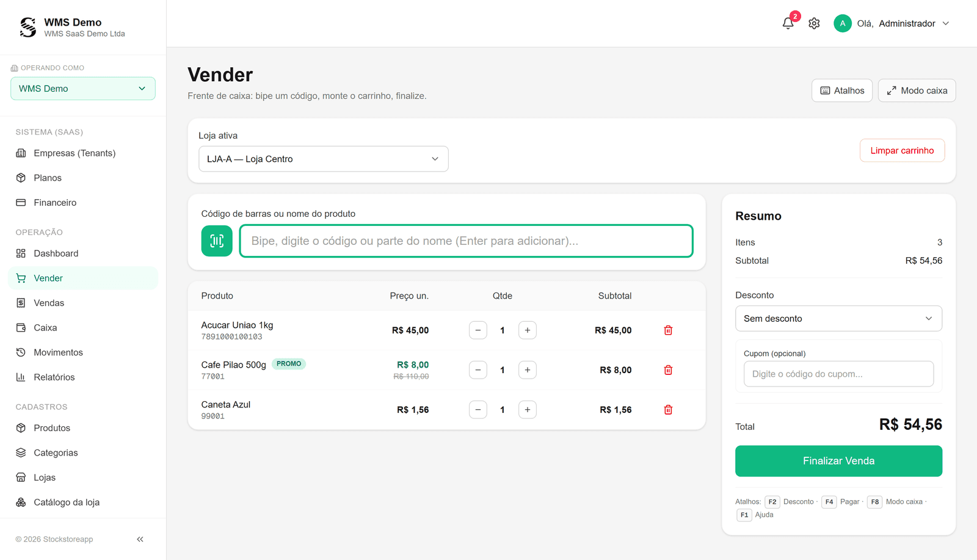Click the F1 Ajuda shortcut key
The image size is (977, 560).
(x=744, y=515)
